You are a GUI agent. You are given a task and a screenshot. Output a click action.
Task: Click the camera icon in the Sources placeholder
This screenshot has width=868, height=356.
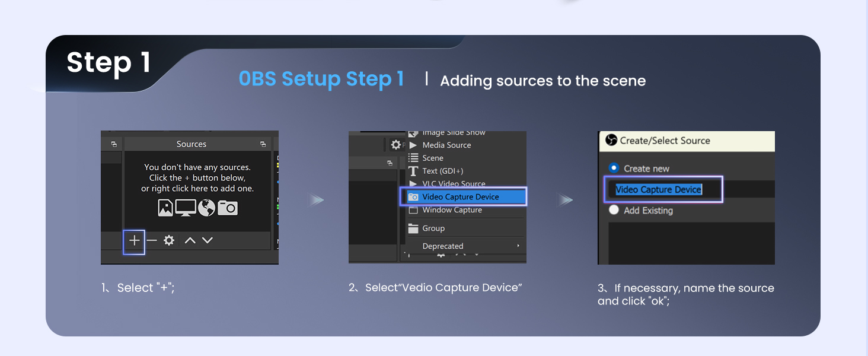coord(228,207)
